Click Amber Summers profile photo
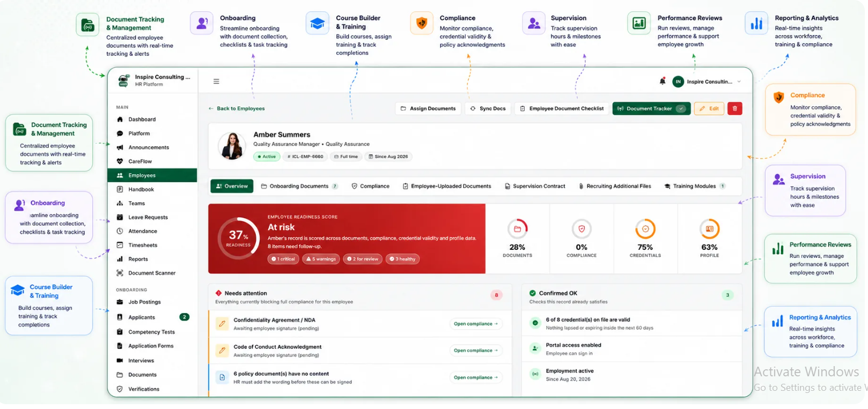Screen dimensions: 868x409 pyautogui.click(x=232, y=146)
